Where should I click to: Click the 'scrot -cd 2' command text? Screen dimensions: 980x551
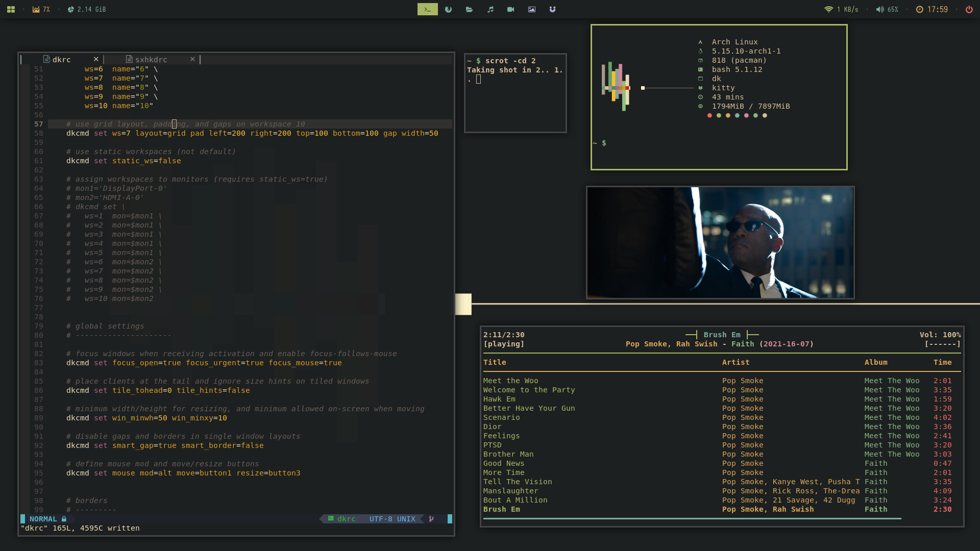pos(510,61)
